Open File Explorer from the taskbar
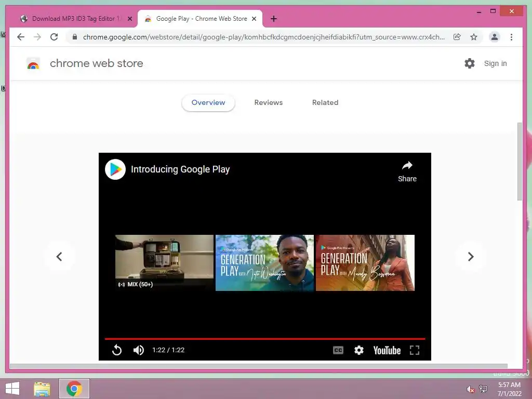Screen dimensions: 532x399 point(42,389)
